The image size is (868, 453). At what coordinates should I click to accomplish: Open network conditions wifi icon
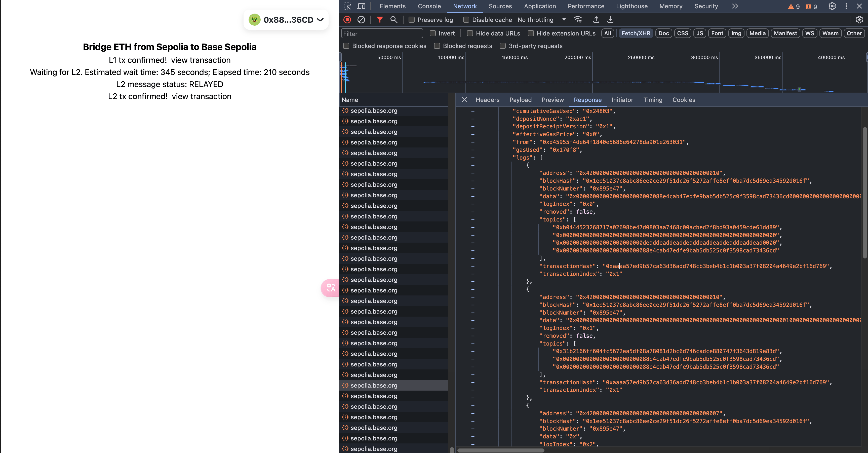coord(578,20)
